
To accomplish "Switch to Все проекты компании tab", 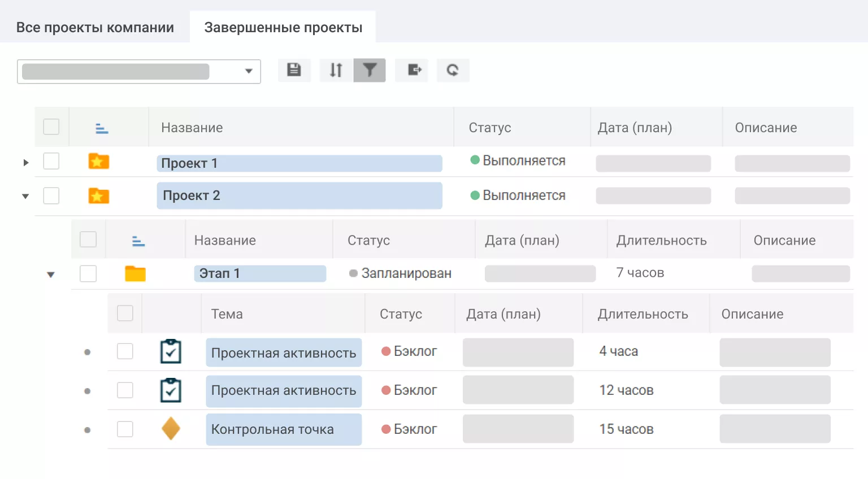I will pos(95,28).
